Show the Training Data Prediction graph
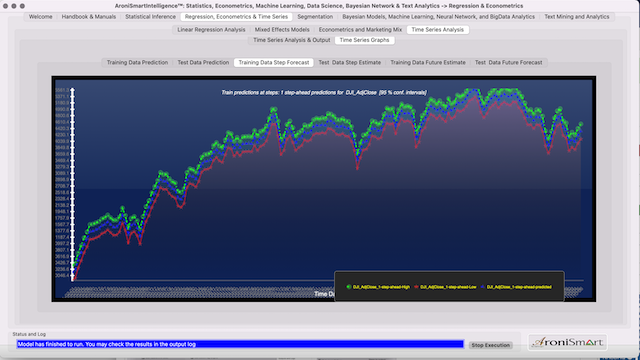The width and height of the screenshot is (640, 360). point(137,62)
